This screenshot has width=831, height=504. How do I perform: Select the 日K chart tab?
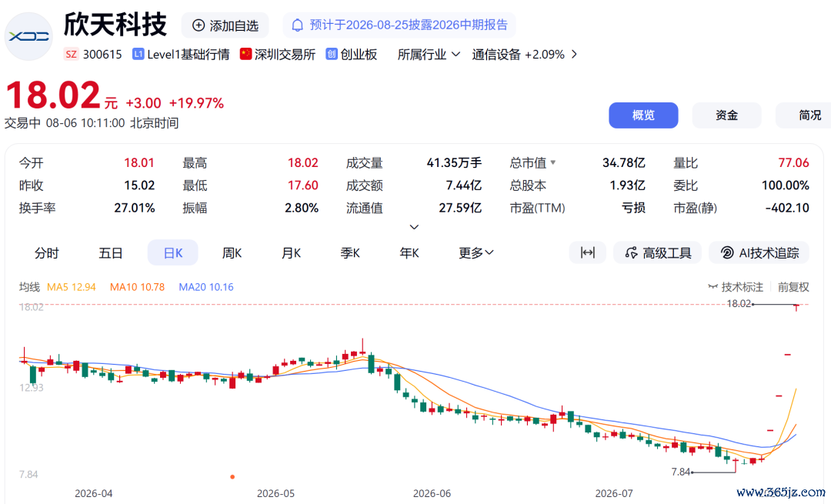coord(173,253)
